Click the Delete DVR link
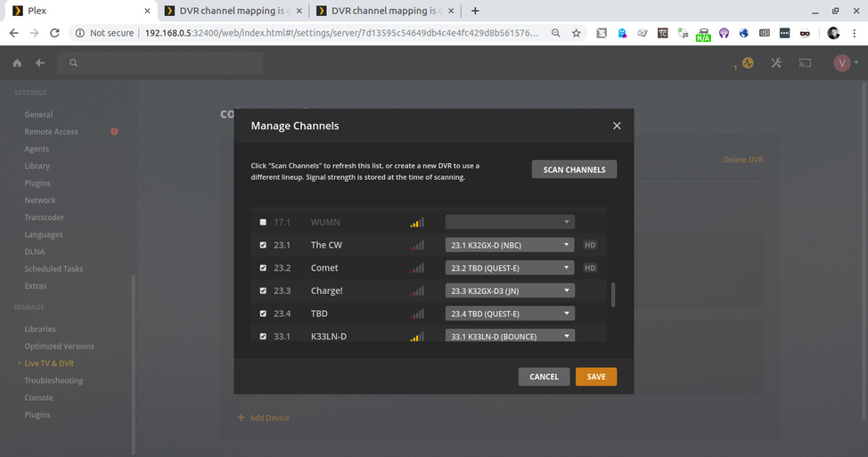 743,159
